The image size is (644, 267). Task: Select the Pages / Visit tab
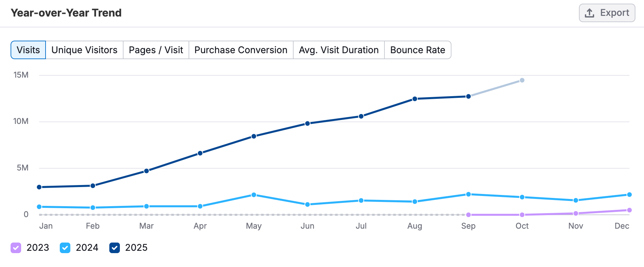(x=156, y=50)
